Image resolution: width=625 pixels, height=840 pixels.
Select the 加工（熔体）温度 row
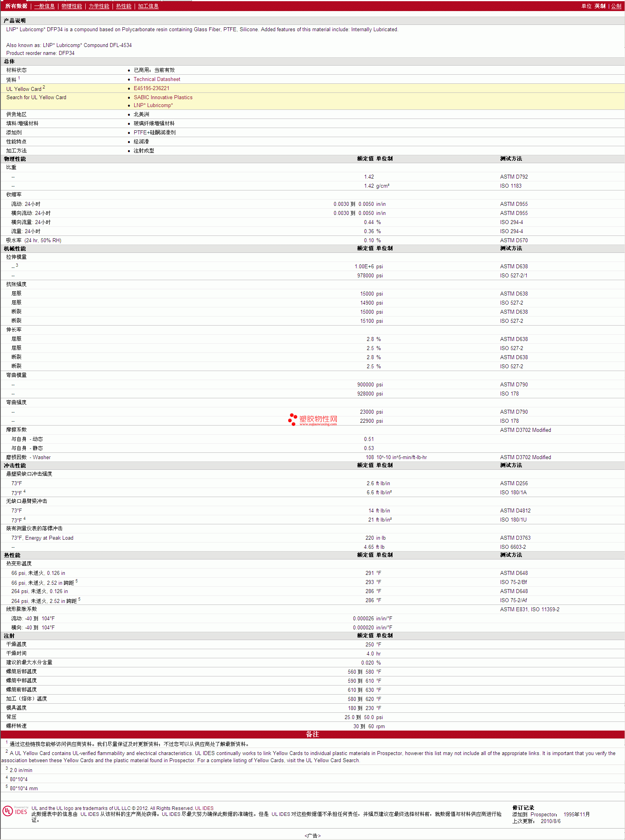312,699
